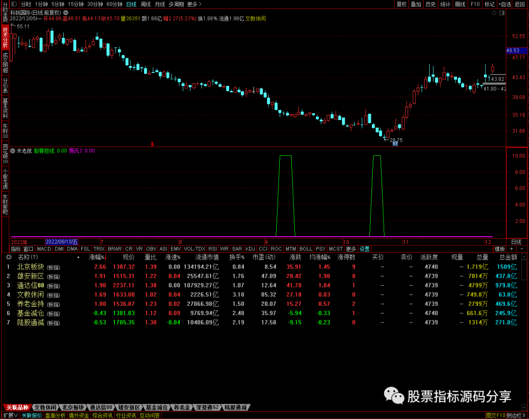Click the plus zoom button beside 模板
This screenshot has width=529, height=420.
tap(511, 249)
